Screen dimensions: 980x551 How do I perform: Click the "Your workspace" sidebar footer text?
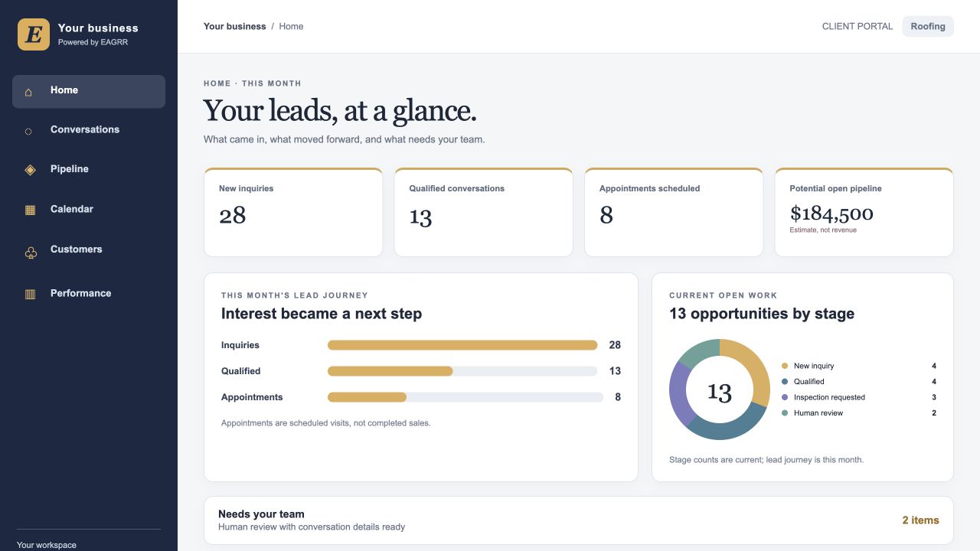[47, 545]
